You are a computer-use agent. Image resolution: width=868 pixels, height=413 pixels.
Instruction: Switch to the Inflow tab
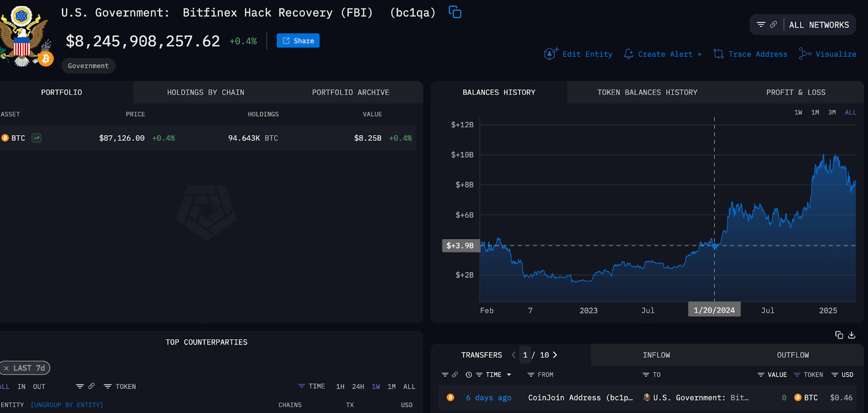[x=656, y=355]
